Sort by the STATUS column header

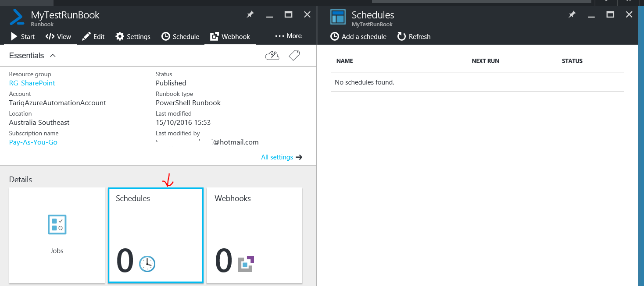572,61
